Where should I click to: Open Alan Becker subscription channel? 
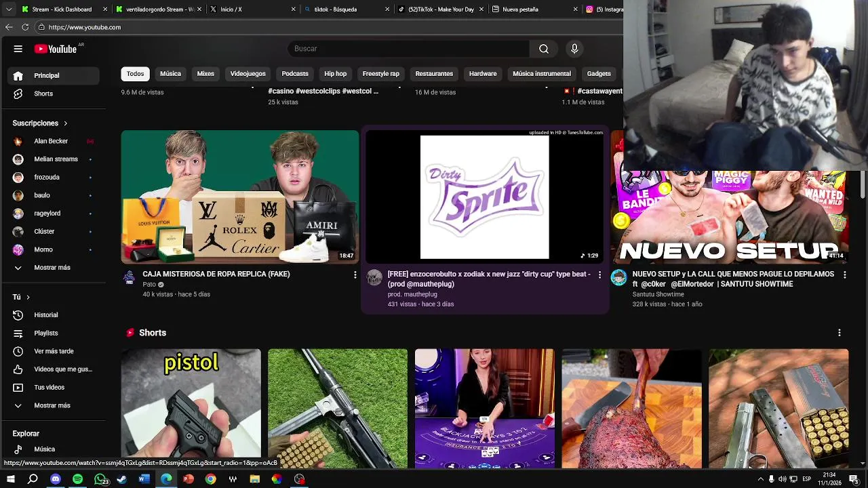pyautogui.click(x=53, y=141)
